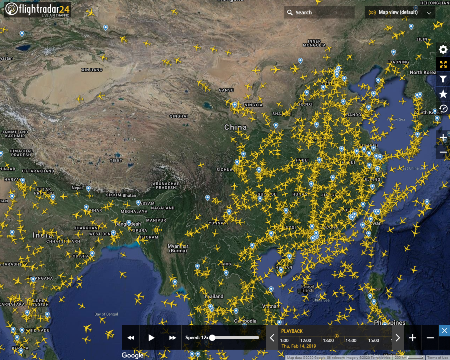The height and width of the screenshot is (360, 450).
Task: Open bookmarks with the star icon
Action: [x=443, y=94]
